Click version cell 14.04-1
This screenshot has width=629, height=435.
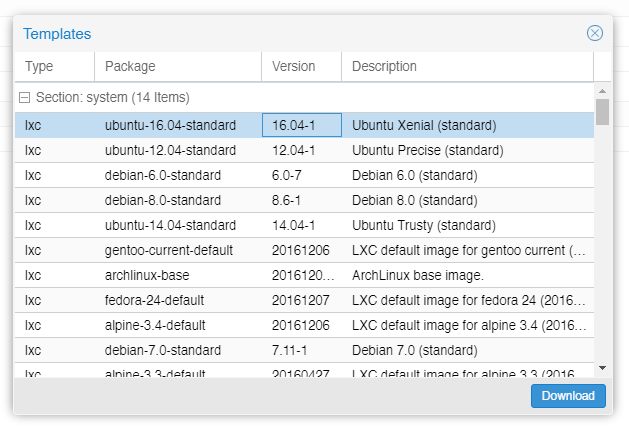(x=302, y=225)
